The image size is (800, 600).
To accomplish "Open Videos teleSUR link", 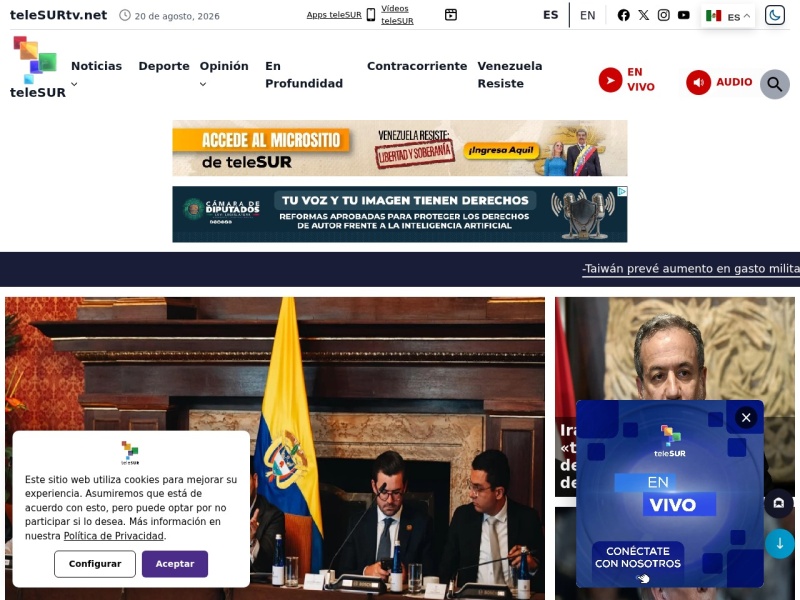I will tap(397, 15).
